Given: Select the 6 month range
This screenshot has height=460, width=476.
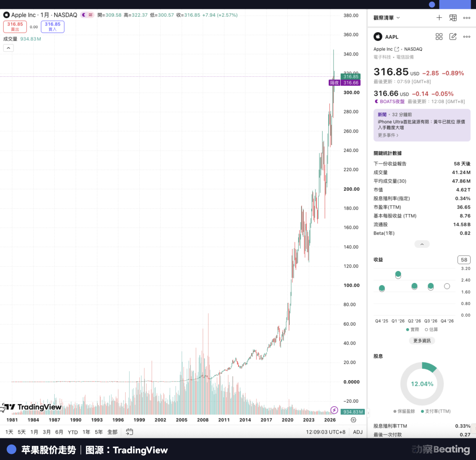Looking at the screenshot, I should (x=59, y=432).
